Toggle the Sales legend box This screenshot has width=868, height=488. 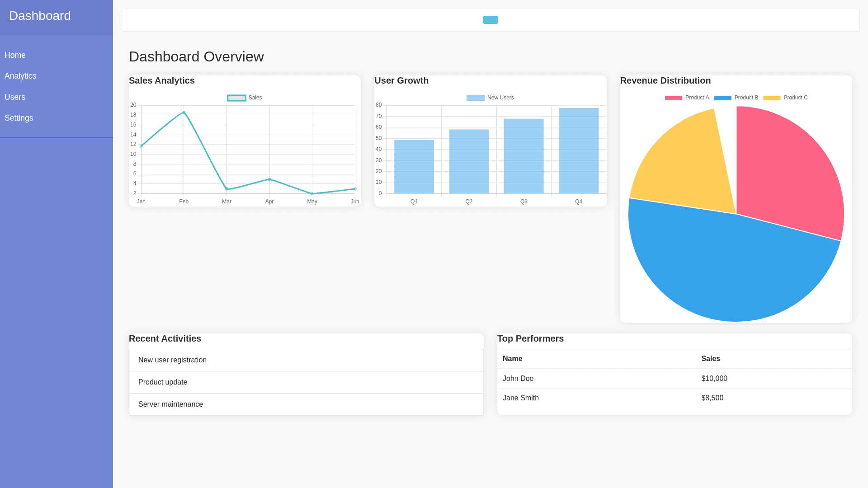[x=236, y=98]
